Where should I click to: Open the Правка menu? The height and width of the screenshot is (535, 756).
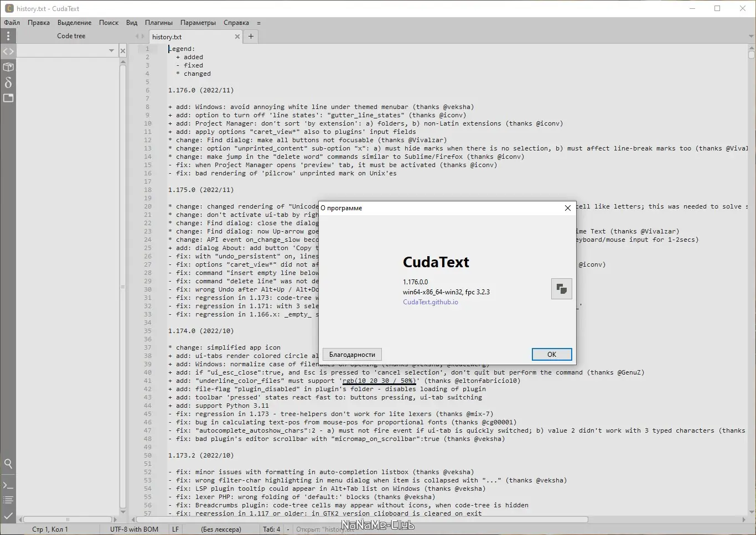39,23
